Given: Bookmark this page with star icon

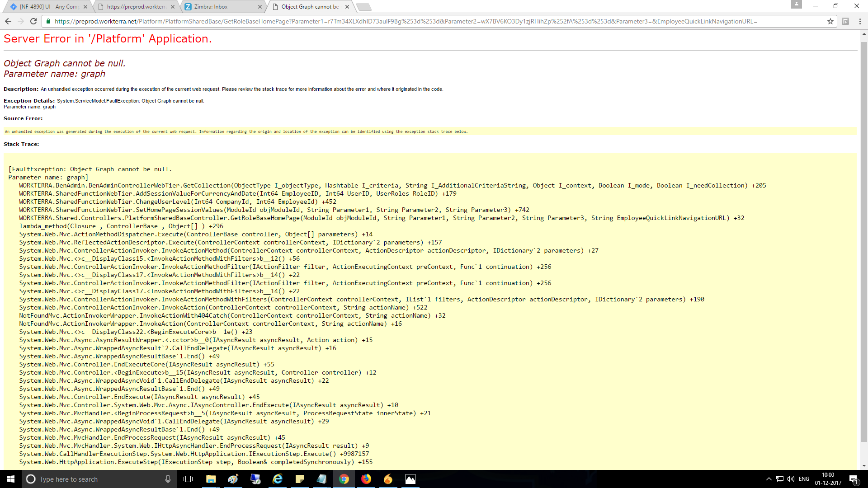Looking at the screenshot, I should click(830, 21).
